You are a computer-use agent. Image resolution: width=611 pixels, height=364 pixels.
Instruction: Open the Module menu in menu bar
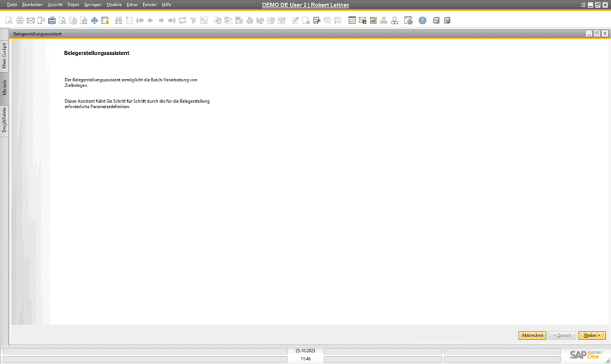pos(114,5)
